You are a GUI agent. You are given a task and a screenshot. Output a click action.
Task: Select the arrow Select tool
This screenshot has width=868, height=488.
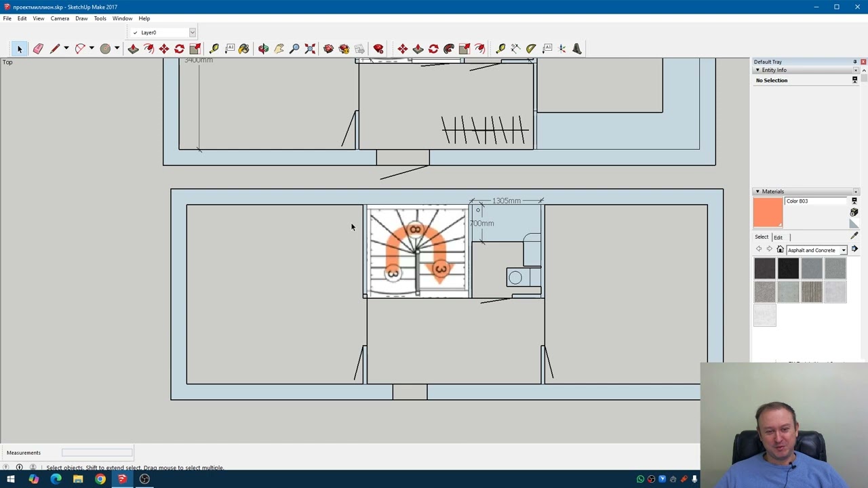pyautogui.click(x=20, y=49)
